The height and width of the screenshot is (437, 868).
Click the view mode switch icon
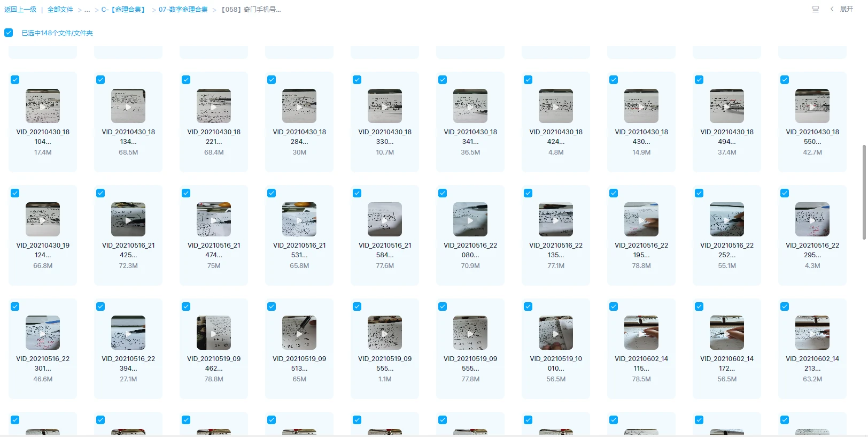[816, 9]
